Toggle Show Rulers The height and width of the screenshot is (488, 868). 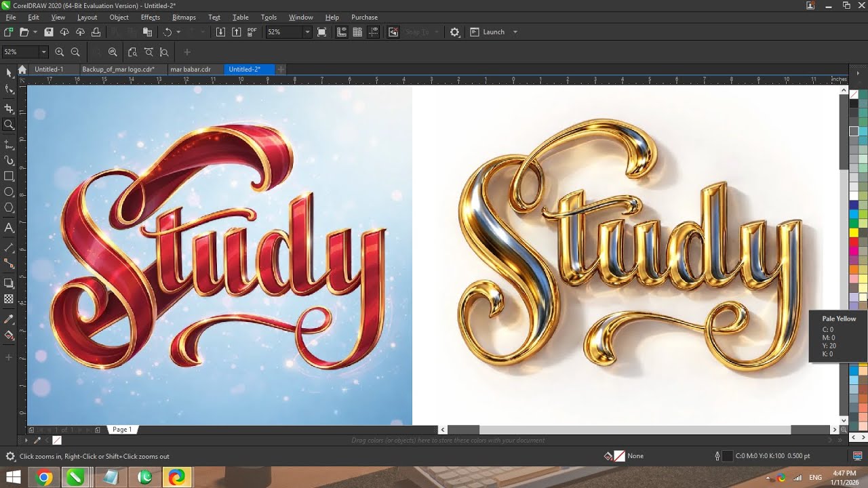pyautogui.click(x=342, y=32)
